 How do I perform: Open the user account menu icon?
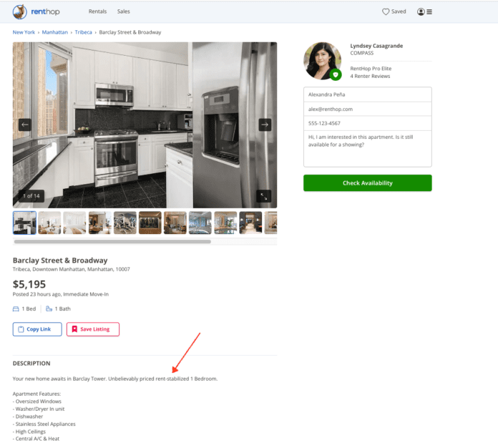coord(424,11)
